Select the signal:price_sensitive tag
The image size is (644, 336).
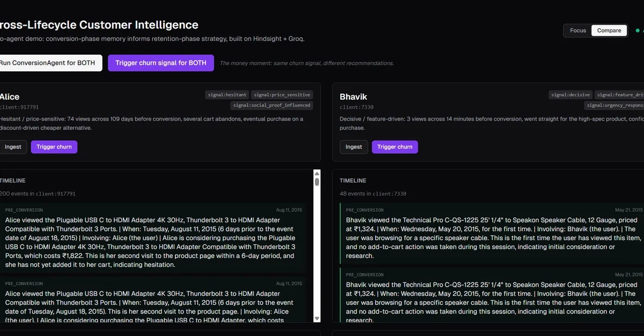tap(282, 95)
